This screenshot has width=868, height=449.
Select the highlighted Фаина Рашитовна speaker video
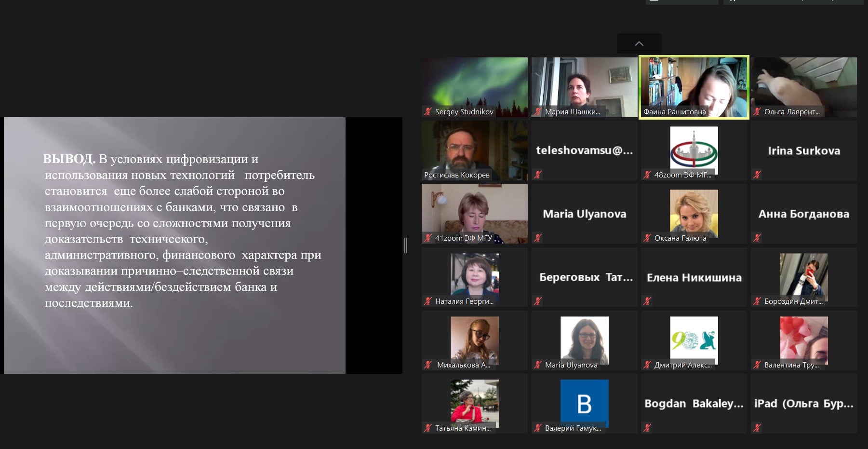(x=694, y=87)
